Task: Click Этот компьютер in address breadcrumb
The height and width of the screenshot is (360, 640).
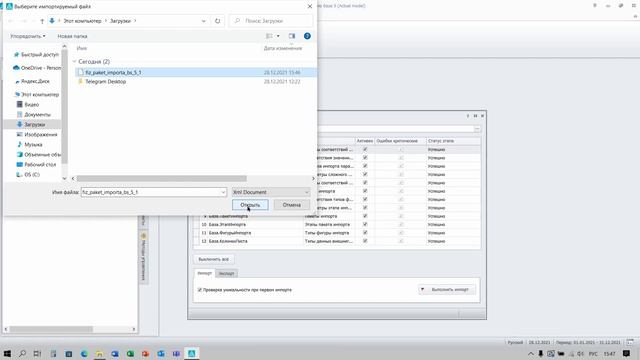Action: (x=82, y=21)
